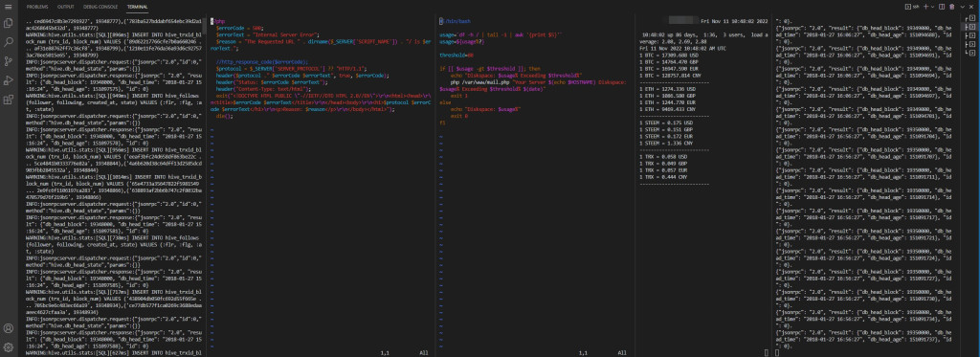Click the '1 TRX = 0.444 CNY' price line
This screenshot has width=980, height=357.
(664, 177)
